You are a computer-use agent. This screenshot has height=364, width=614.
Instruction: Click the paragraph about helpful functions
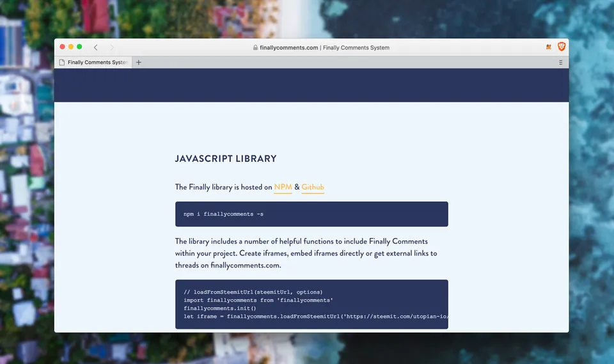point(306,253)
